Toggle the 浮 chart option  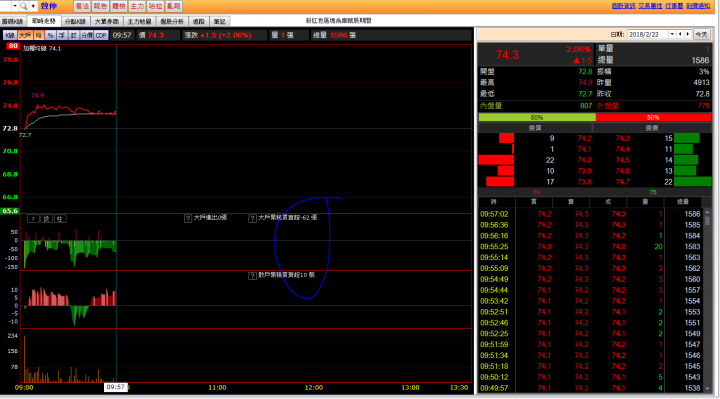(x=62, y=35)
